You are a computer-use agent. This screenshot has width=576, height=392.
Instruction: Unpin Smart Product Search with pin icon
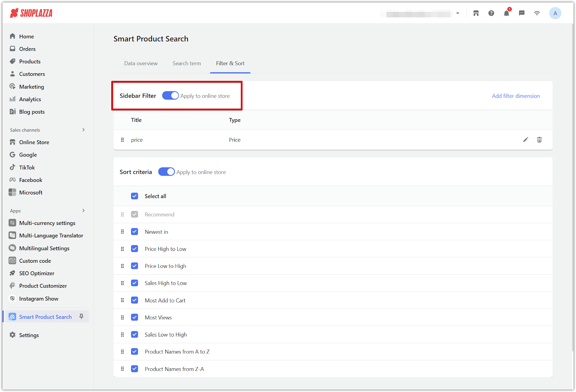pos(81,316)
